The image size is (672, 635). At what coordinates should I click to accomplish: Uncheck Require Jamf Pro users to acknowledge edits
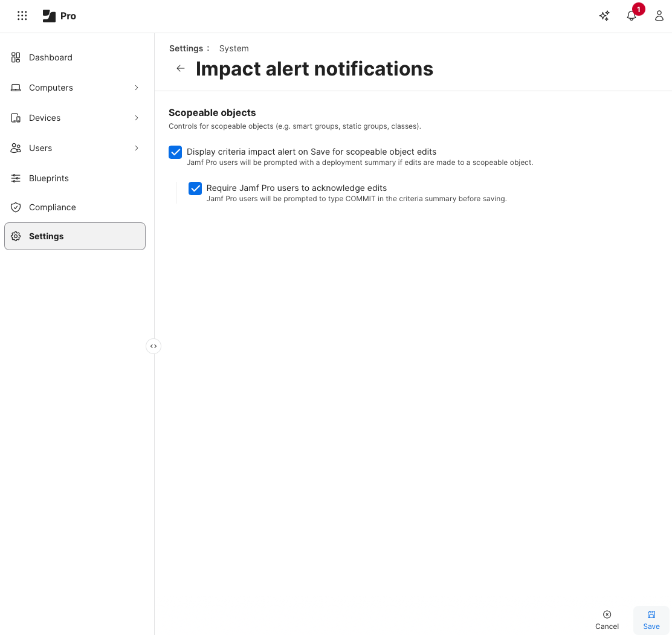click(x=195, y=189)
